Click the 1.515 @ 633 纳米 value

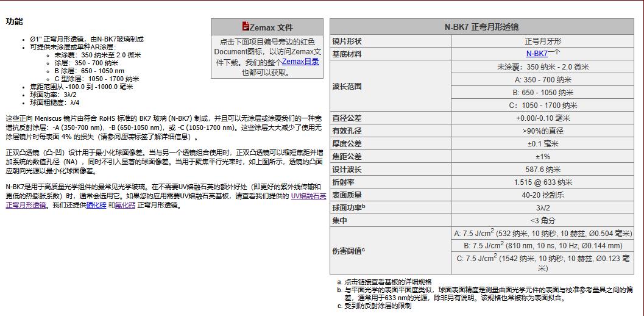542,182
